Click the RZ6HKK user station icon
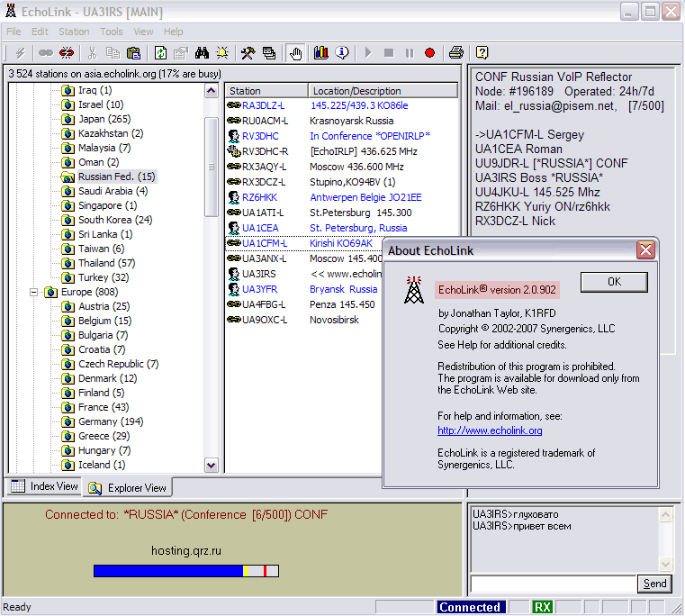Screen dimensions: 685x616 click(x=234, y=197)
